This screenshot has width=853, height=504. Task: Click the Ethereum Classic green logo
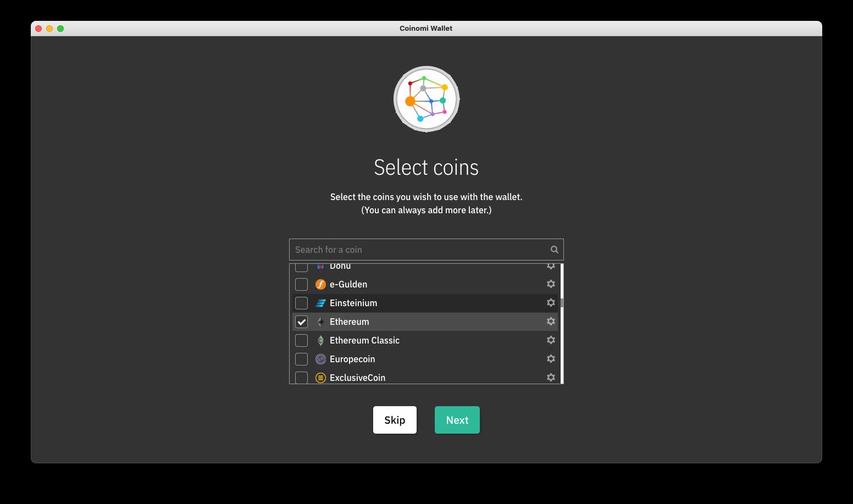click(320, 340)
